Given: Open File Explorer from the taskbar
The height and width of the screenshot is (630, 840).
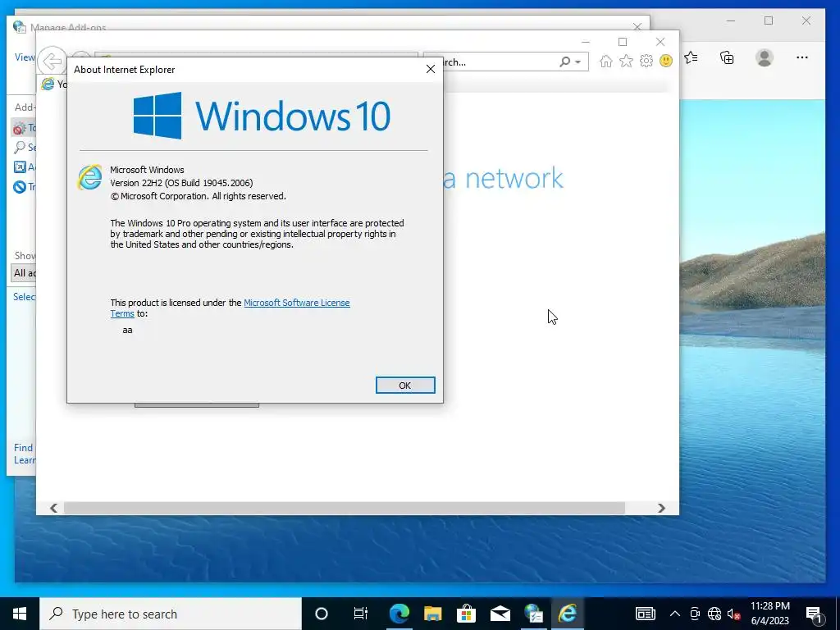Looking at the screenshot, I should [433, 614].
